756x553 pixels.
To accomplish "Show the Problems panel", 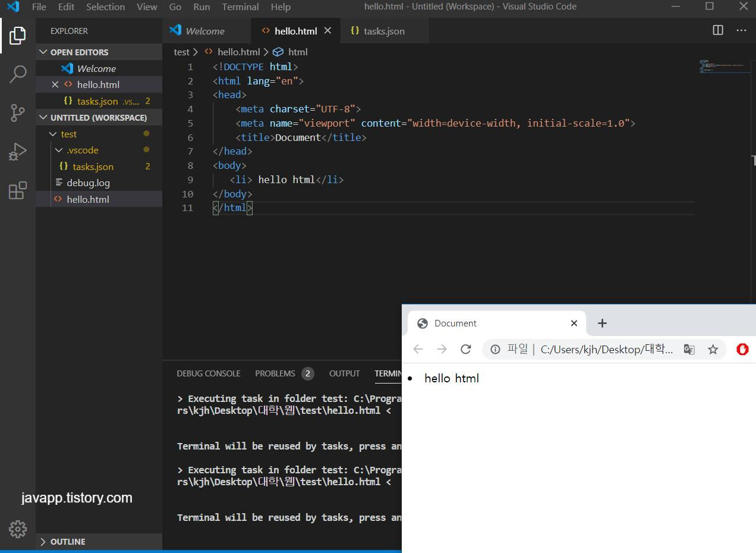I will [275, 373].
